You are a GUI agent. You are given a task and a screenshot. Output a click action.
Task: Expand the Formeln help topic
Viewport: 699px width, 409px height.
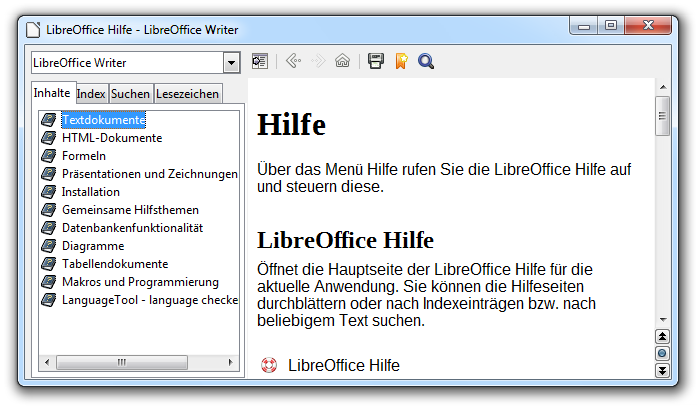point(84,156)
